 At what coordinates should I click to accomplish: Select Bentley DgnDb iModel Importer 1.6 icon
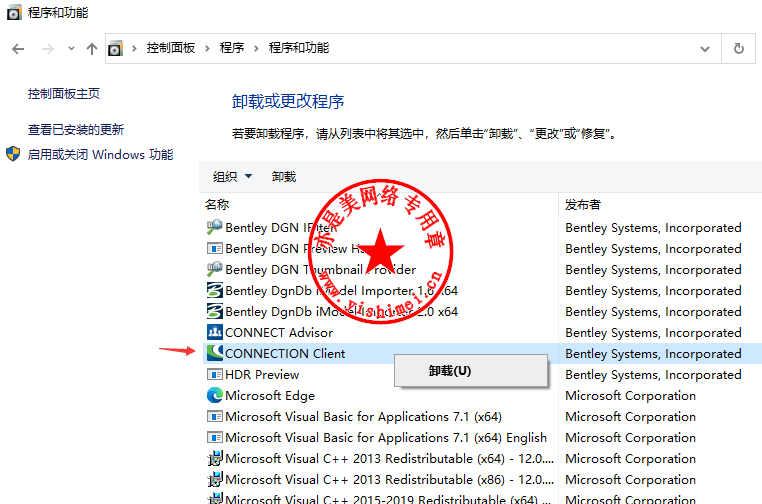point(214,290)
